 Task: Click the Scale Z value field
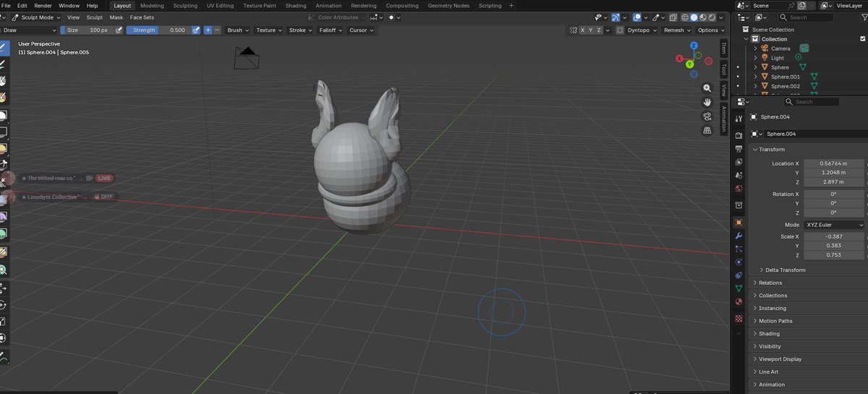[834, 255]
